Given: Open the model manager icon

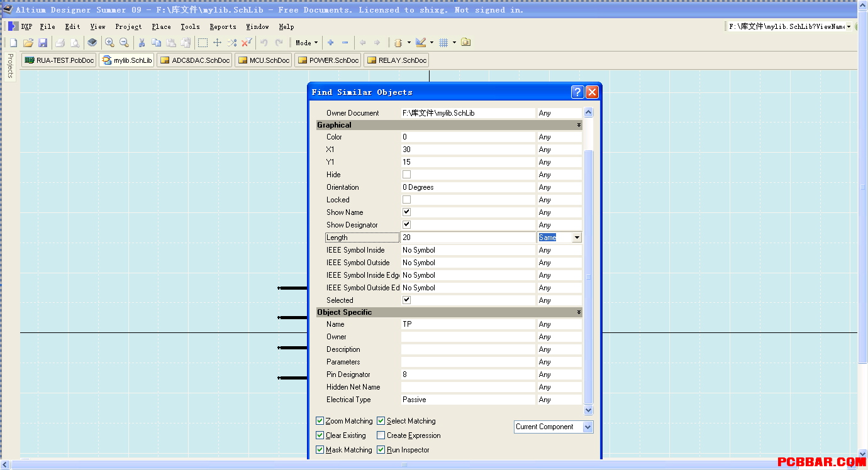Looking at the screenshot, I should (465, 43).
